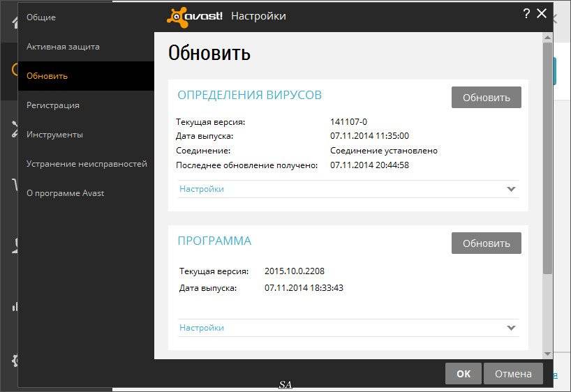Click chevron arrow in Программа settings row
The height and width of the screenshot is (392, 571).
[511, 328]
